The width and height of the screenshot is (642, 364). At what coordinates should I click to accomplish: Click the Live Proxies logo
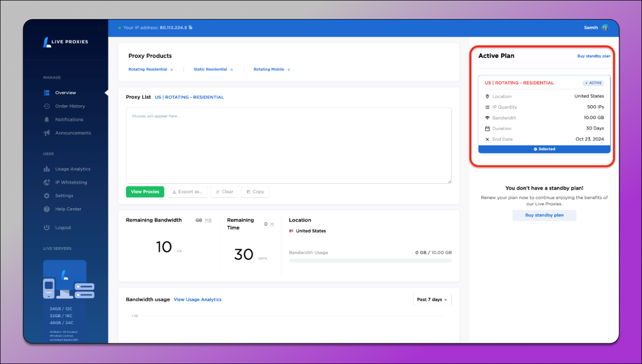tap(66, 42)
